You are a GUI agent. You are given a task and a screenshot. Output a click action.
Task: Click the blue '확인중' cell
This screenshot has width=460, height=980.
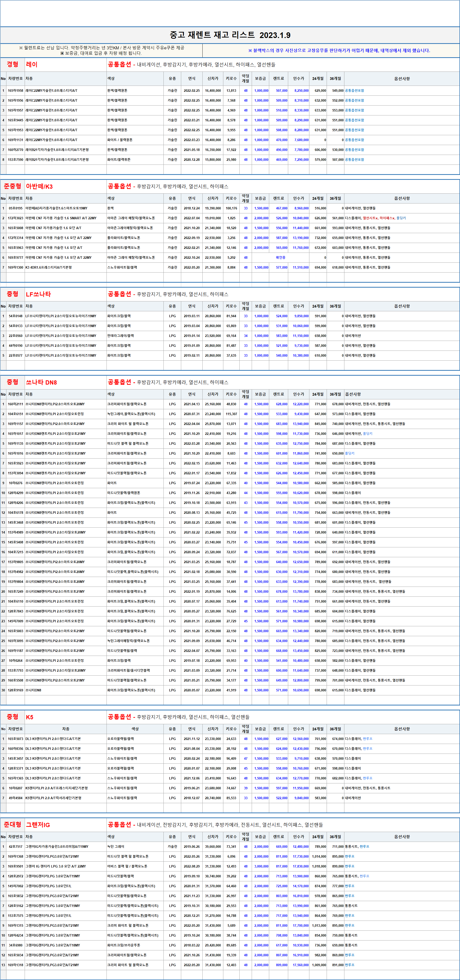[281, 258]
